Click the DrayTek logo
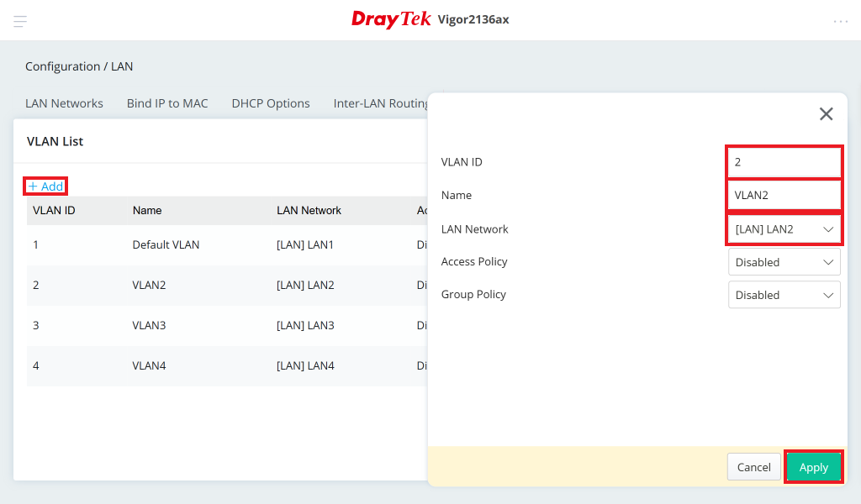Image resolution: width=861 pixels, height=504 pixels. click(x=391, y=19)
